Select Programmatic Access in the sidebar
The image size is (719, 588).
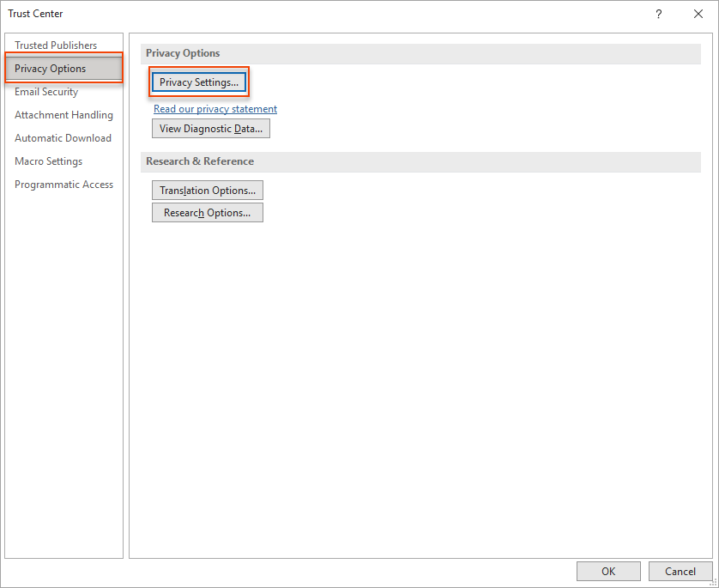click(x=63, y=185)
